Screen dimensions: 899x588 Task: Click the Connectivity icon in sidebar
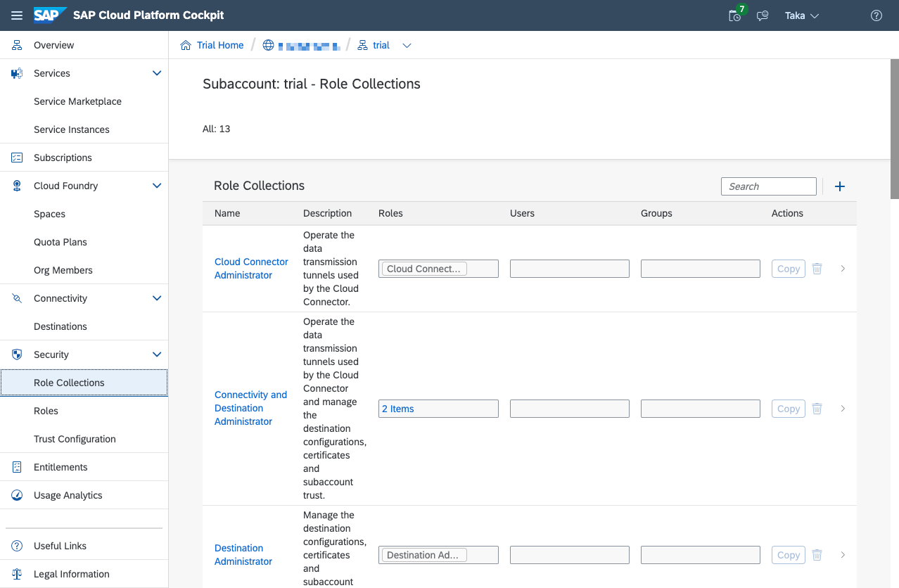(17, 298)
